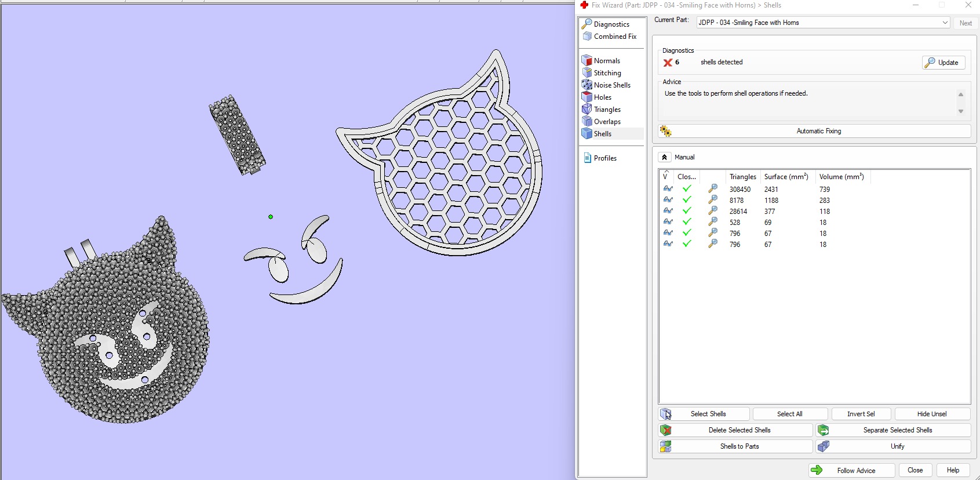The image size is (980, 480).
Task: Invert the shell selection with Invert Sel
Action: click(861, 414)
